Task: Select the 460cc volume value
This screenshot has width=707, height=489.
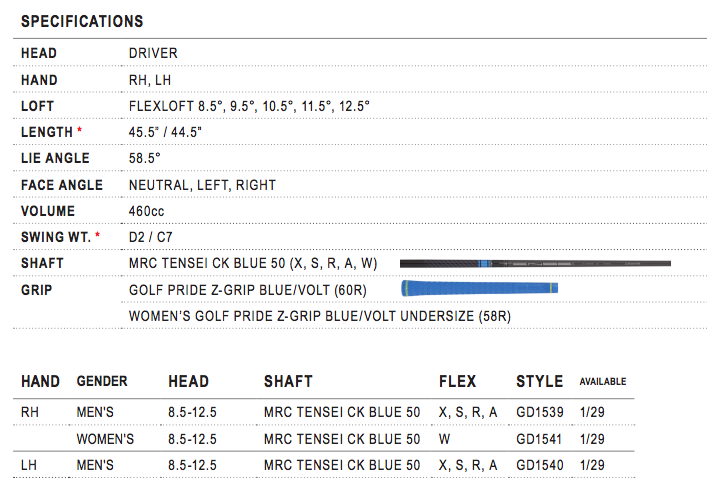Action: (147, 211)
